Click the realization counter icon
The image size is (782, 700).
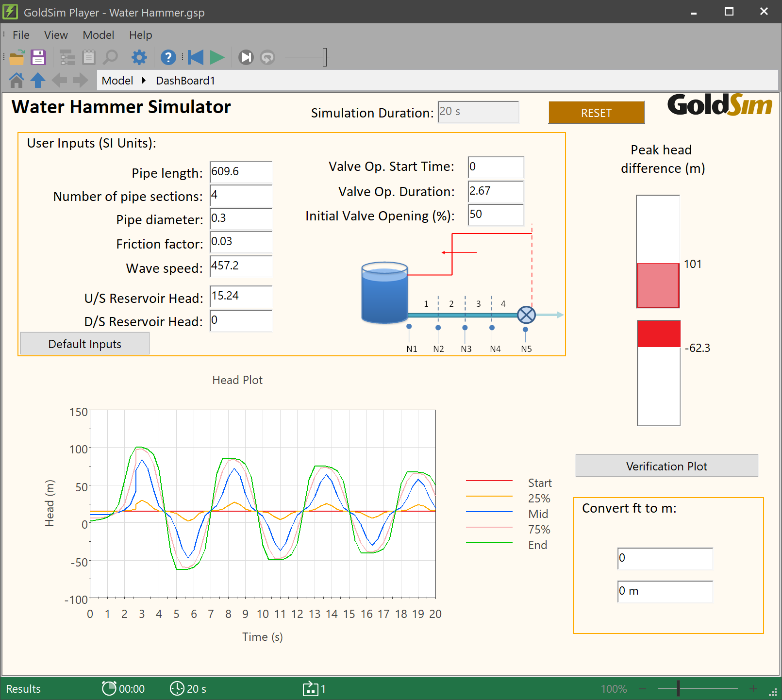310,688
